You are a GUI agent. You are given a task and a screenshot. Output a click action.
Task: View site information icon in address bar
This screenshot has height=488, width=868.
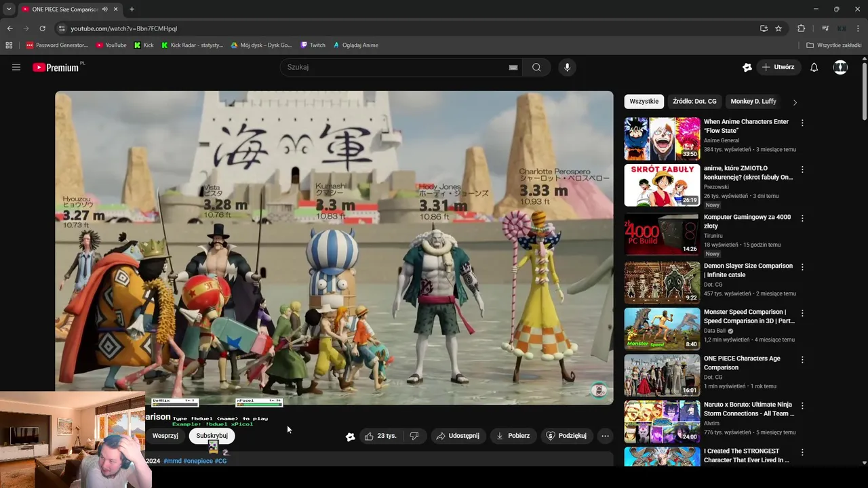click(62, 28)
